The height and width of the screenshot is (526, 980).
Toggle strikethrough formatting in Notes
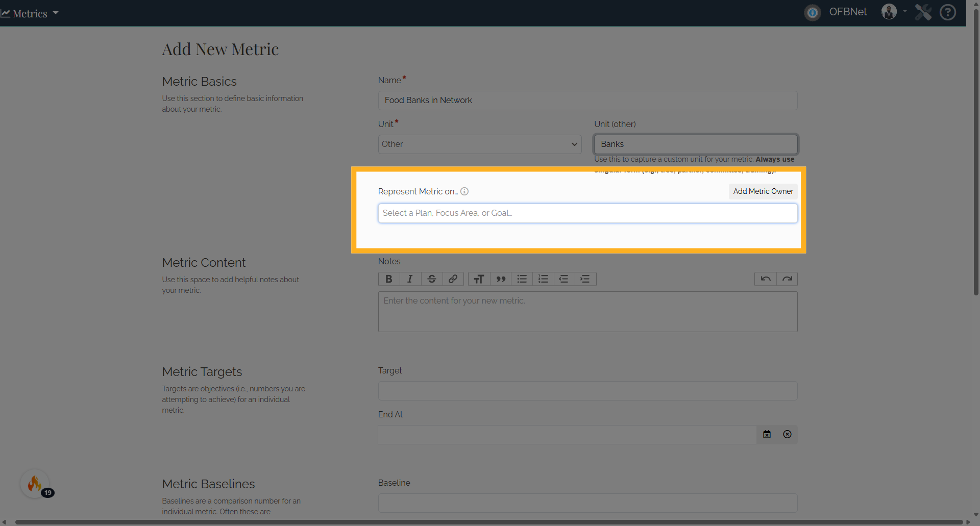tap(432, 279)
